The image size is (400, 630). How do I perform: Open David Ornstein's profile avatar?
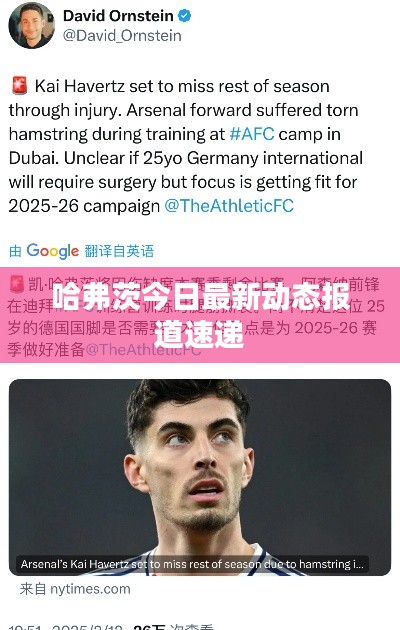click(31, 25)
